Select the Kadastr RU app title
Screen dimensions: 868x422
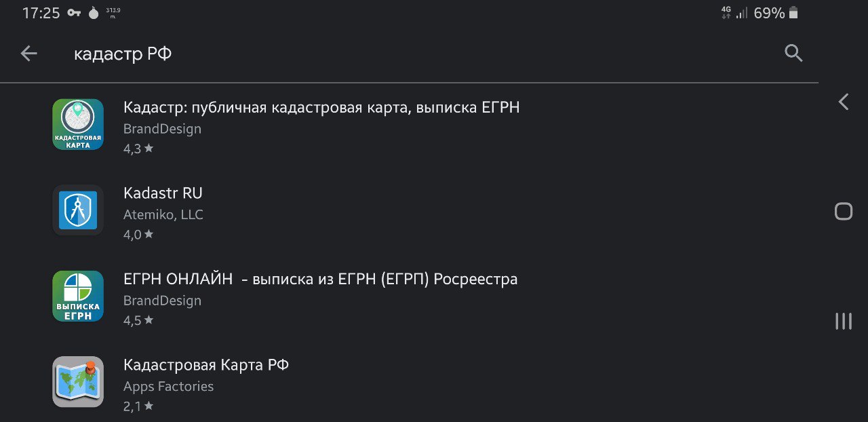[163, 193]
